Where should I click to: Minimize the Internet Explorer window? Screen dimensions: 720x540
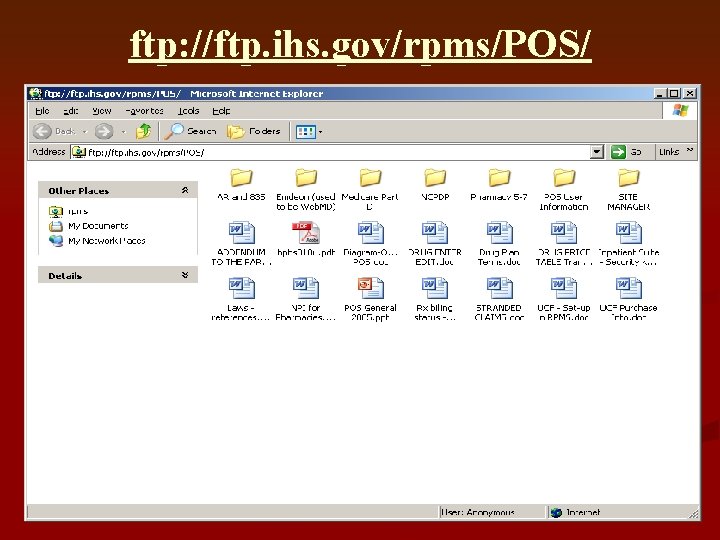(x=660, y=94)
